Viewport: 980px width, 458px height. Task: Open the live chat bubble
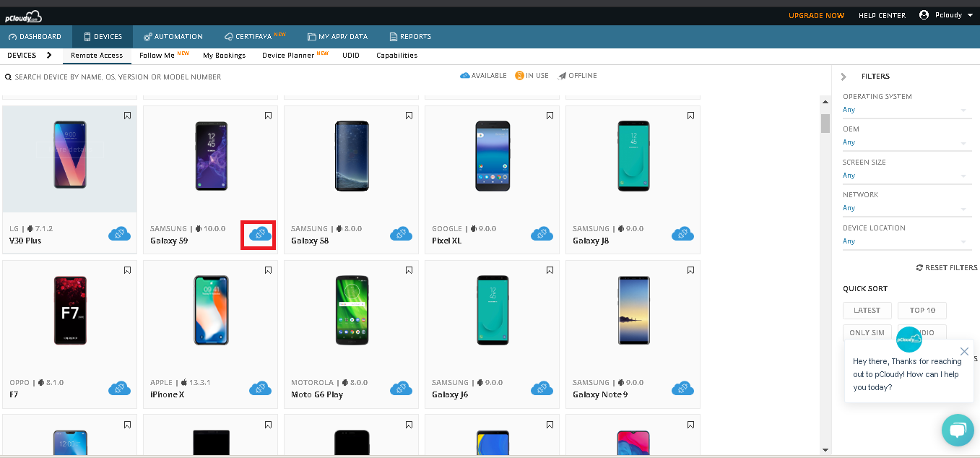pyautogui.click(x=958, y=430)
